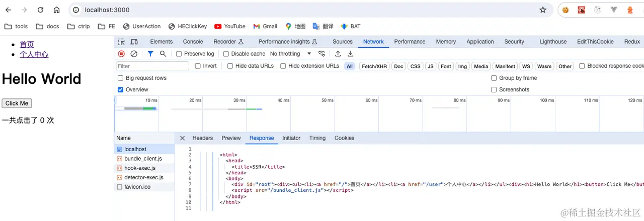Export HAR file with download arrow
Image resolution: width=644 pixels, height=221 pixels.
click(x=351, y=54)
